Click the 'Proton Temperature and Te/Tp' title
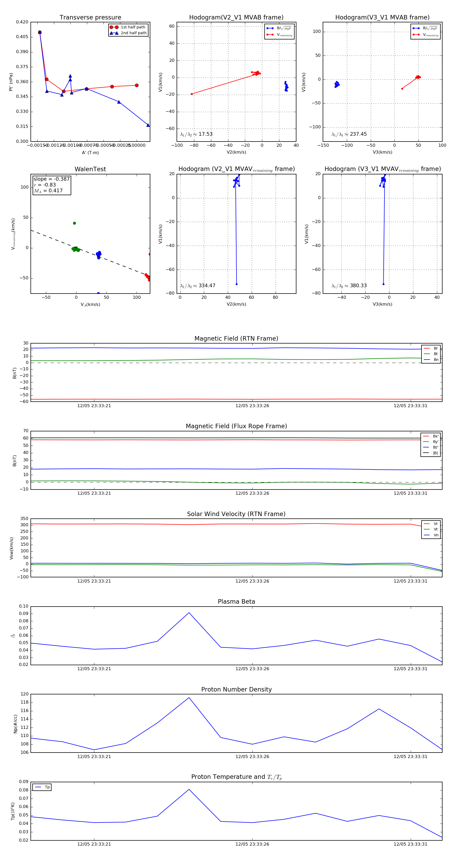 236,777
